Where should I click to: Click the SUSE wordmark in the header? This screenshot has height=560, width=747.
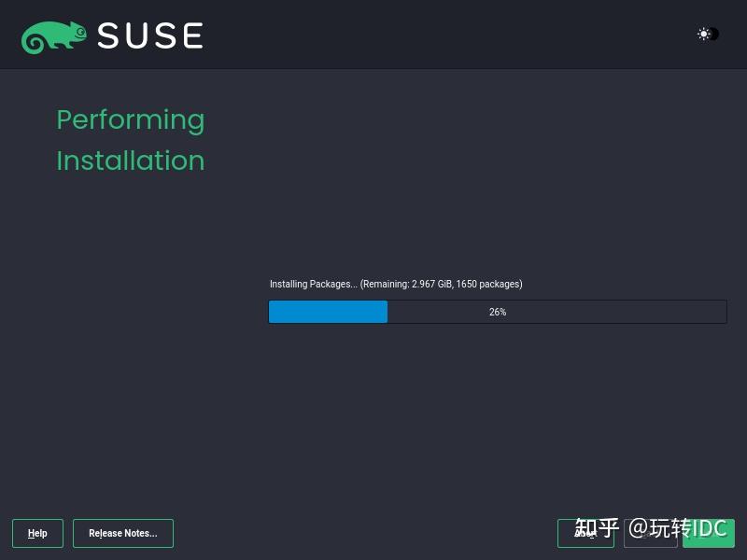[x=149, y=35]
